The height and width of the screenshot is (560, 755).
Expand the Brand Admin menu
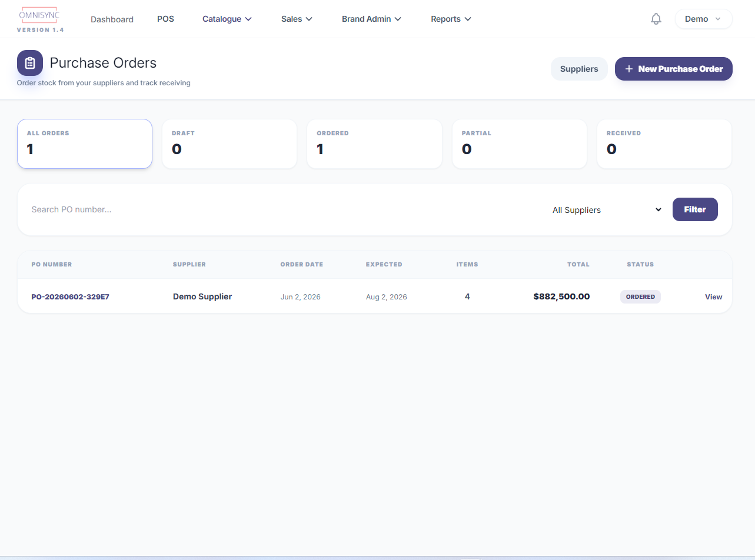pyautogui.click(x=371, y=19)
